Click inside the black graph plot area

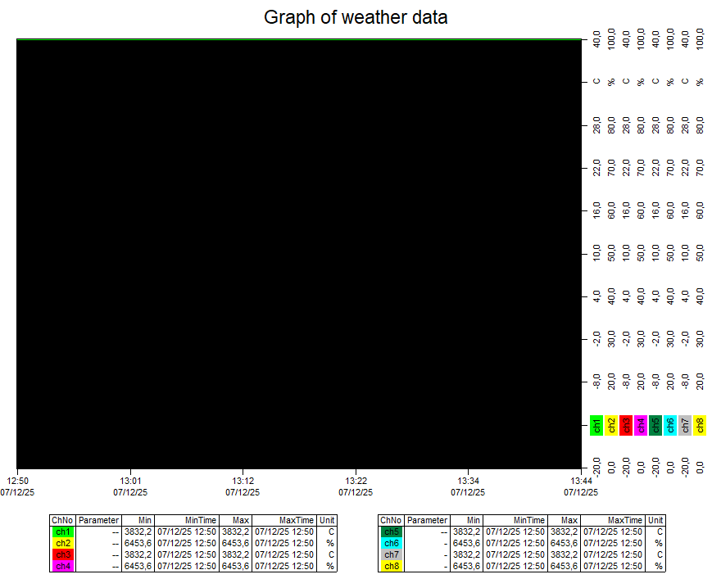coord(298,254)
